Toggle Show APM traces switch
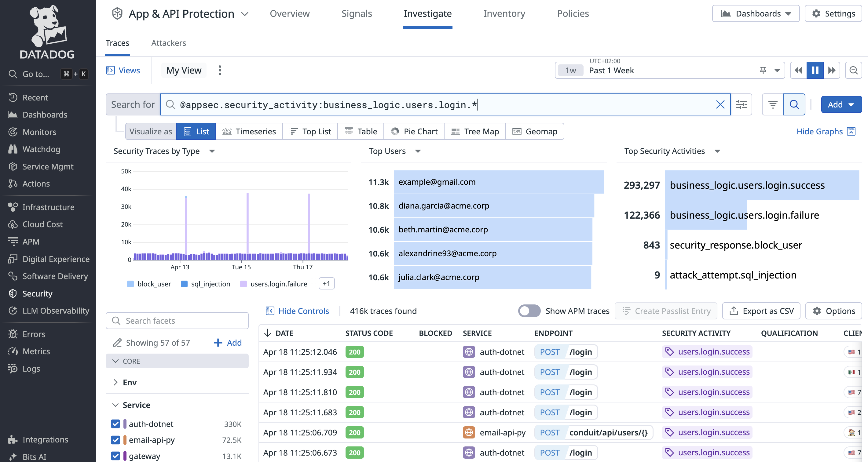Viewport: 868px width, 462px height. click(529, 311)
